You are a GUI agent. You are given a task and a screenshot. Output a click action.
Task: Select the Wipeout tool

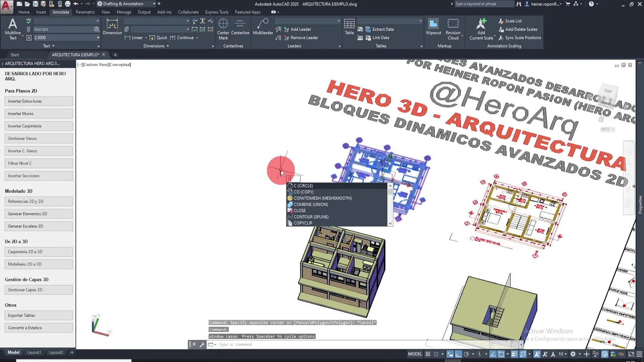[x=433, y=27]
